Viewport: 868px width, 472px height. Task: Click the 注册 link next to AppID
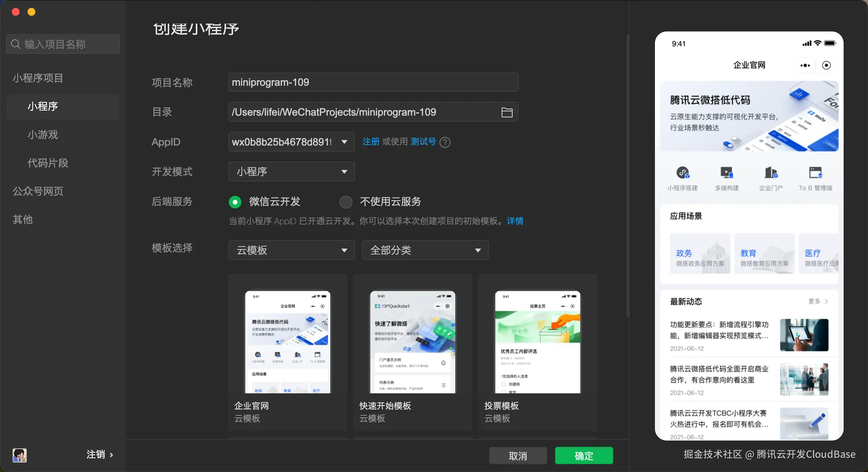(x=371, y=142)
